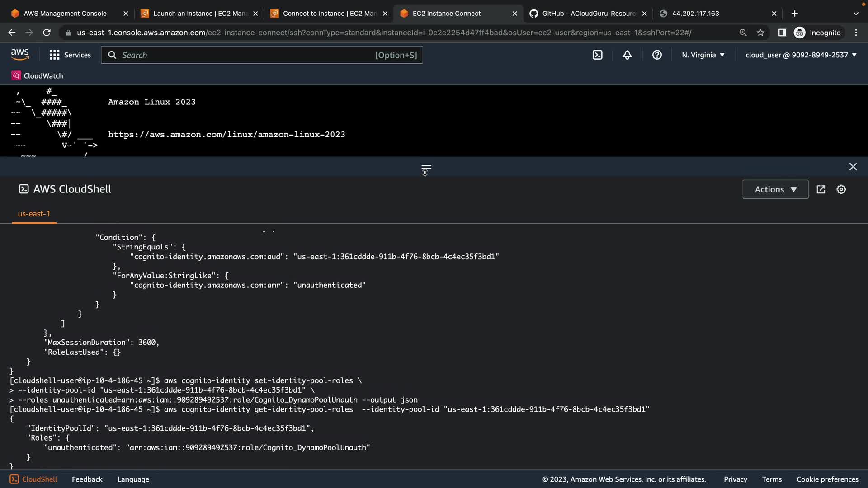Click the CloudWatch shortcut icon
The image size is (868, 488).
coord(16,76)
